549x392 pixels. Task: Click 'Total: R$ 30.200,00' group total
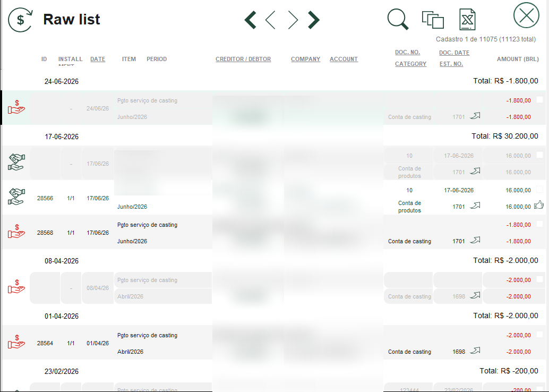click(x=505, y=136)
